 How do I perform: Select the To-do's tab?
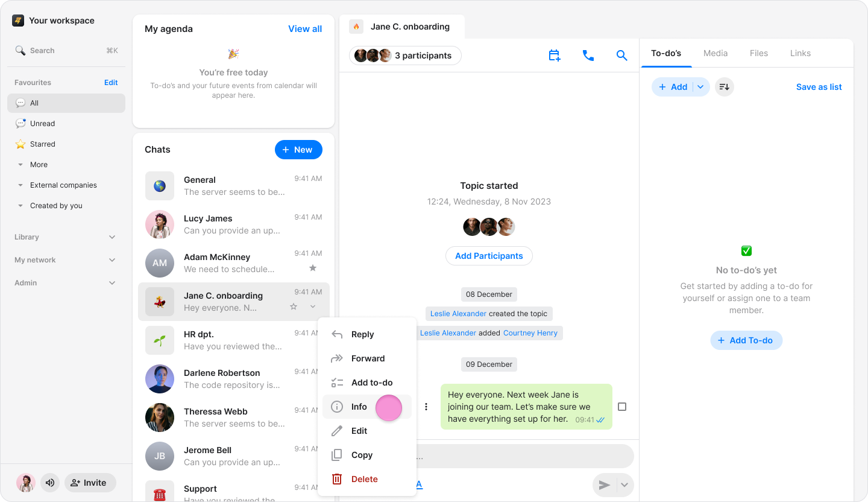click(x=666, y=53)
